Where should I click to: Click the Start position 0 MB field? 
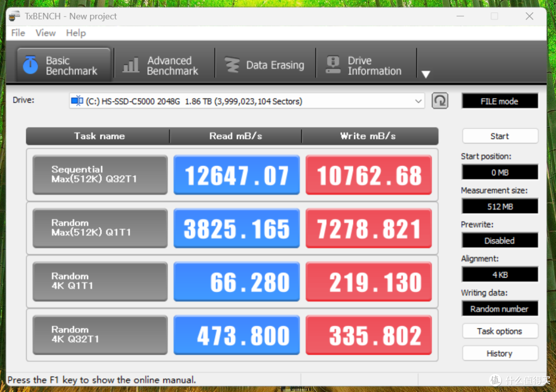click(499, 172)
